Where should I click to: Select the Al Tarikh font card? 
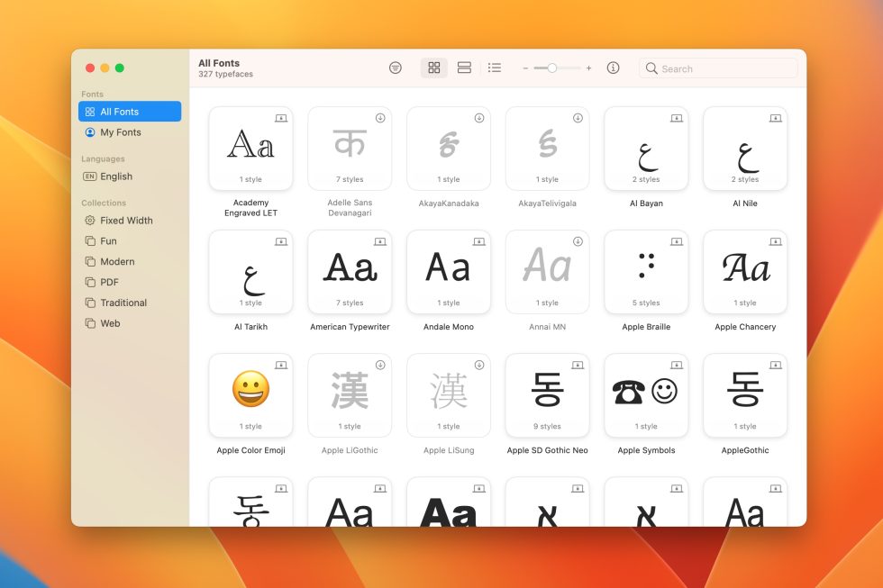251,272
